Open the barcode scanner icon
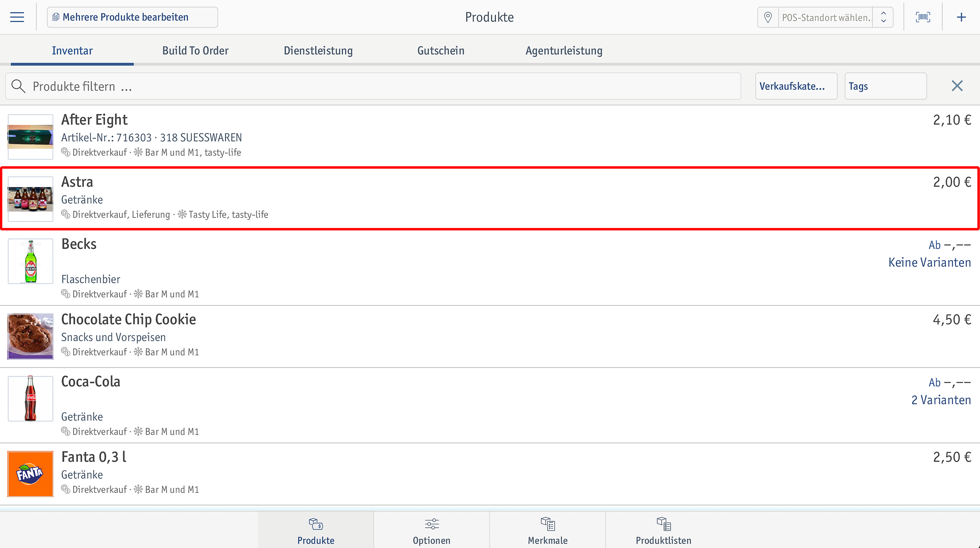Screen dimensions: 980x548 [923, 17]
